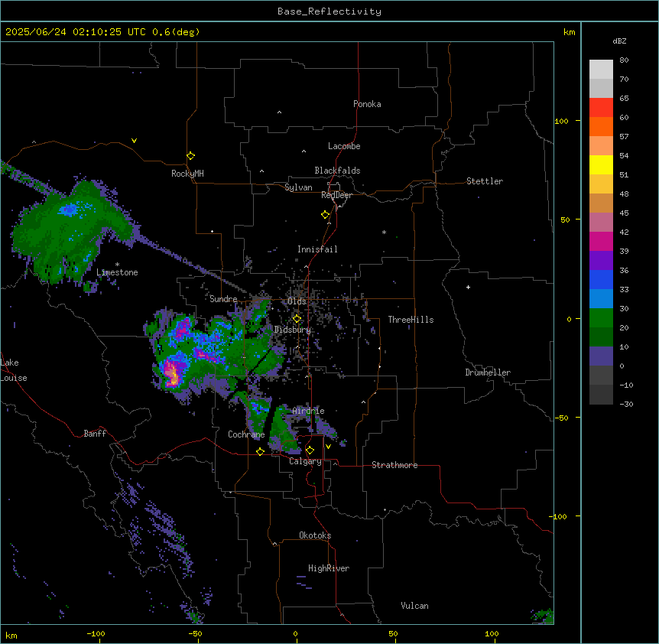This screenshot has width=659, height=644.
Task: Select the Vulcan label
Action: pos(414,606)
